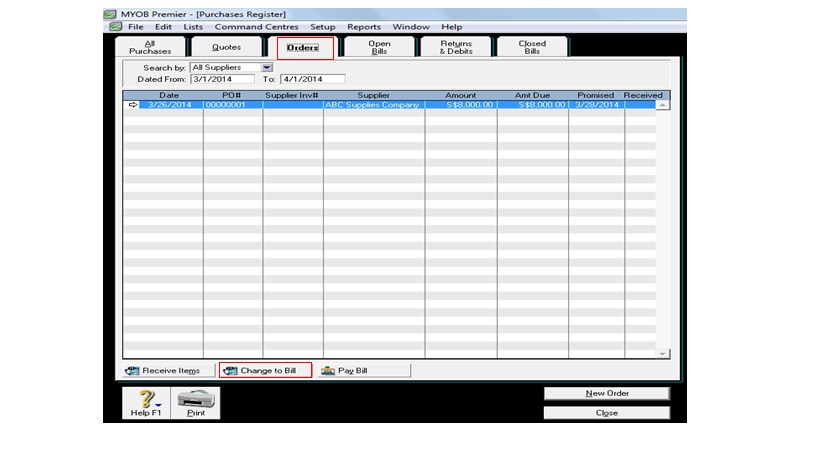Switch to the All Purchases tab
The height and width of the screenshot is (460, 819).
coord(150,47)
